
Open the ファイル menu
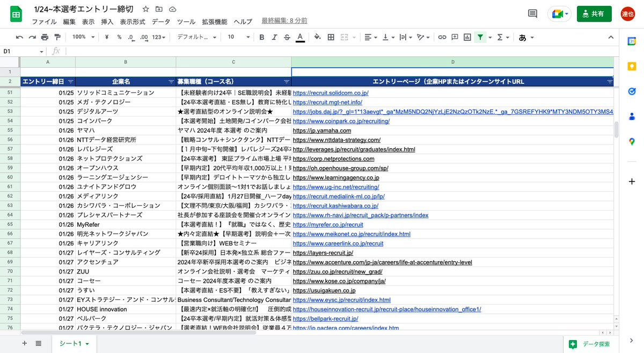(44, 21)
